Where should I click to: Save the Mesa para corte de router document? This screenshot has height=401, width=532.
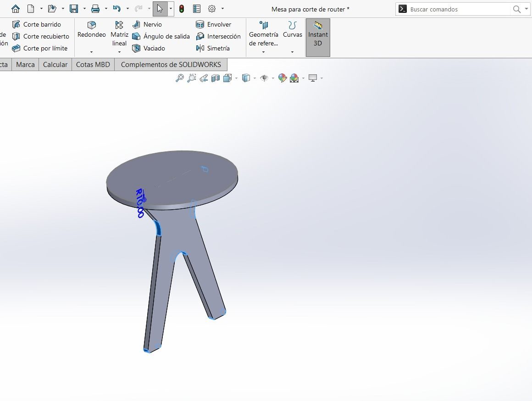[74, 9]
